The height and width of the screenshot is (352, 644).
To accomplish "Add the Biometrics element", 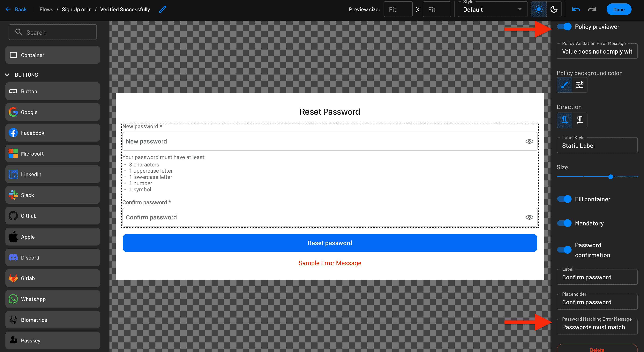I will pyautogui.click(x=53, y=319).
